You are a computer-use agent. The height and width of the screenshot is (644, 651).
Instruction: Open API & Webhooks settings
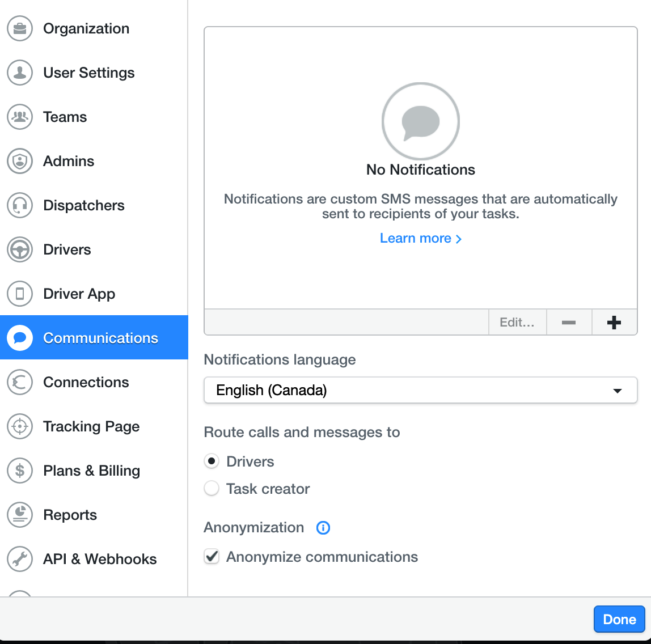94,559
